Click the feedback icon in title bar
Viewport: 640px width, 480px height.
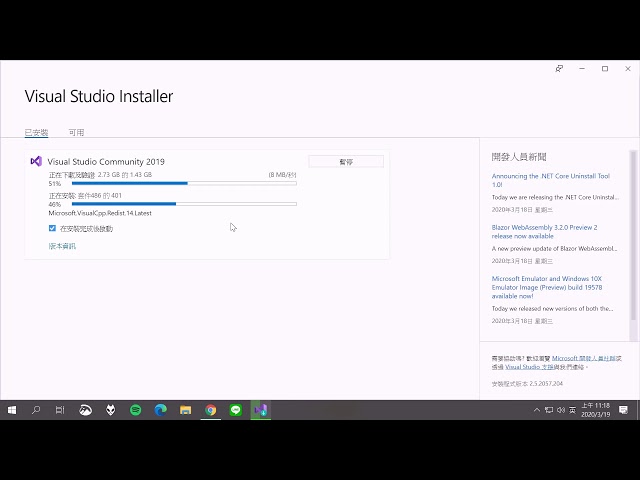coord(559,69)
